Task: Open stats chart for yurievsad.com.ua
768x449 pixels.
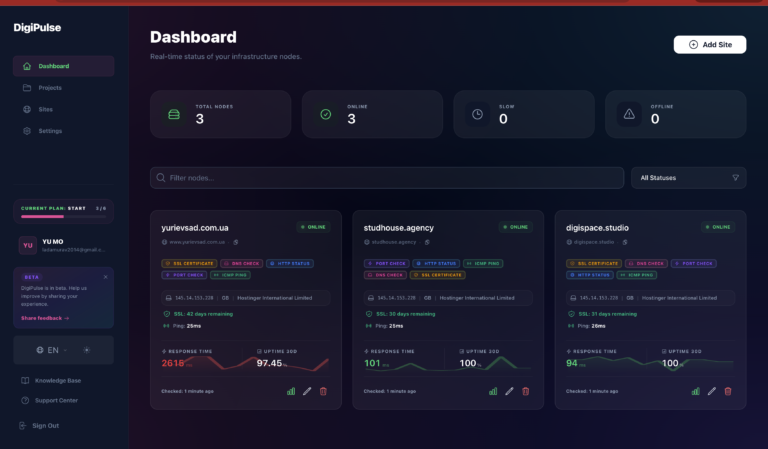Action: (291, 391)
